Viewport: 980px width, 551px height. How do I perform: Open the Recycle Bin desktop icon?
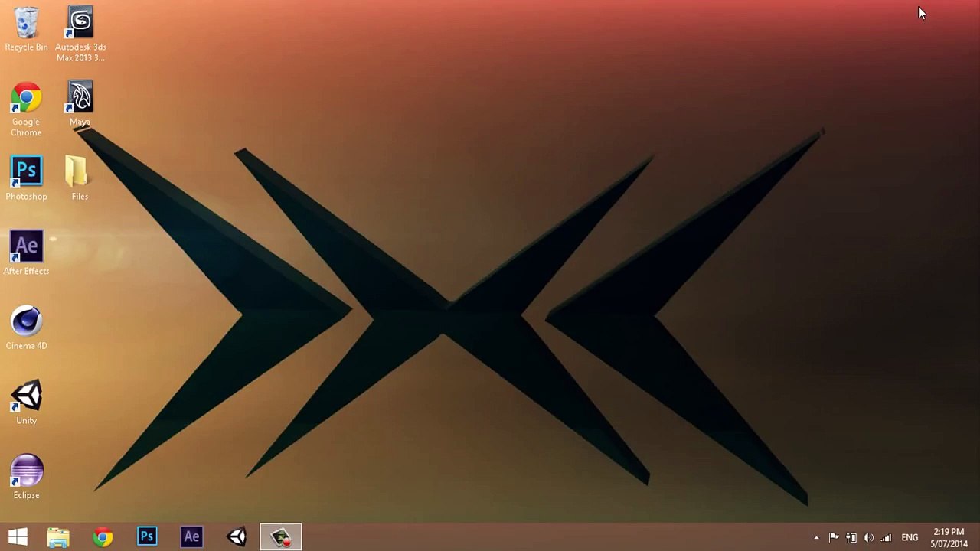pyautogui.click(x=26, y=29)
